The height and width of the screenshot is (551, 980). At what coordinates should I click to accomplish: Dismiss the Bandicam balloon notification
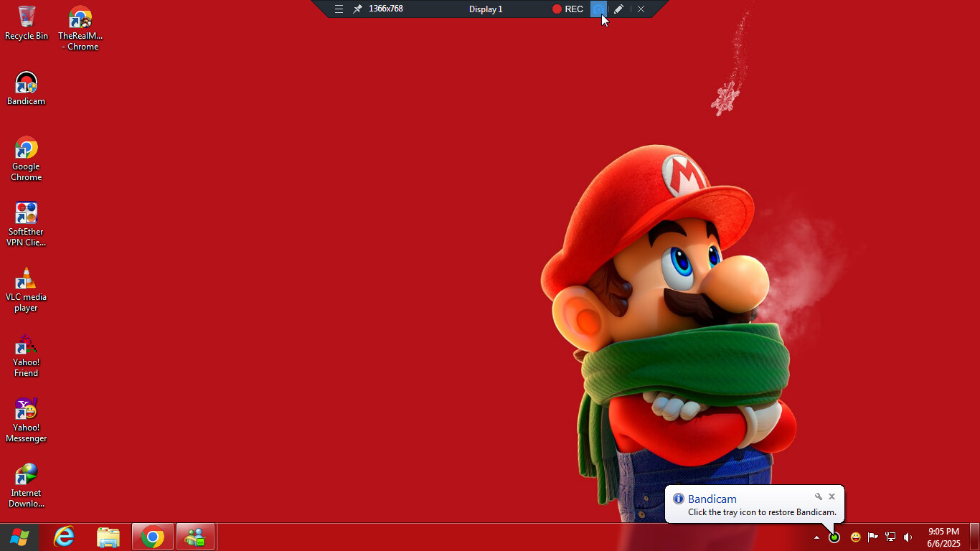[x=832, y=496]
